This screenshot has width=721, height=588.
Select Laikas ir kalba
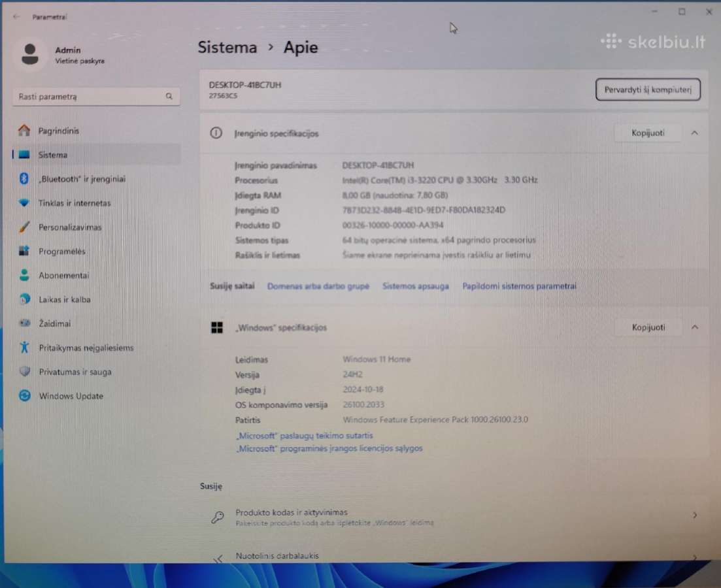(97, 299)
